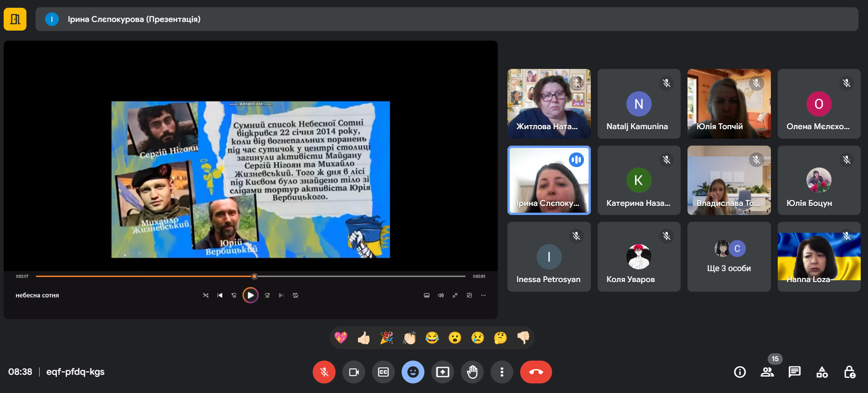868x393 pixels.
Task: Open the chat panel
Action: 794,372
